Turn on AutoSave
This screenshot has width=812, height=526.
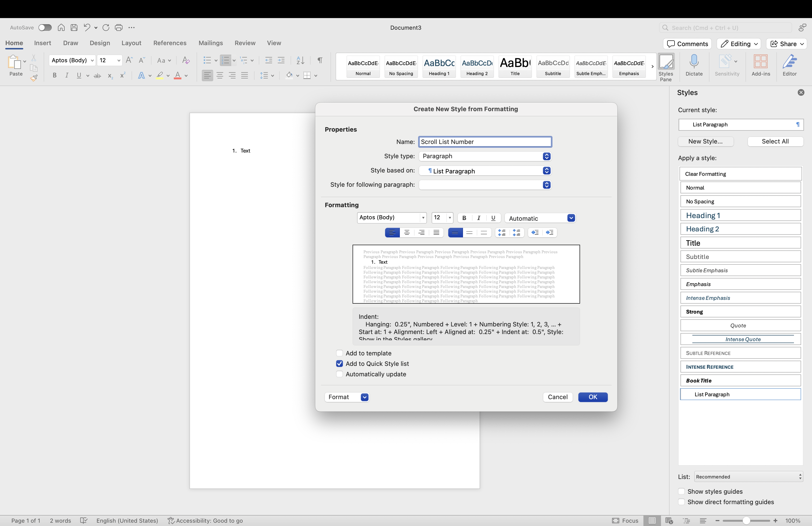tap(45, 27)
